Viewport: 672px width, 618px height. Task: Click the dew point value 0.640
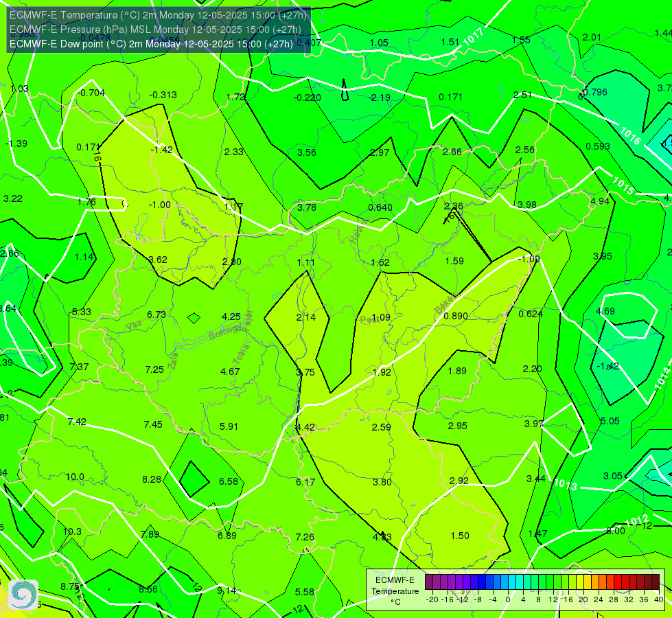click(380, 207)
